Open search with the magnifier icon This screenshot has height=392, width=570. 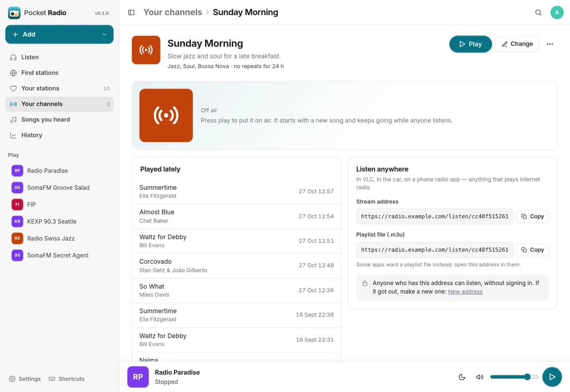tap(538, 12)
